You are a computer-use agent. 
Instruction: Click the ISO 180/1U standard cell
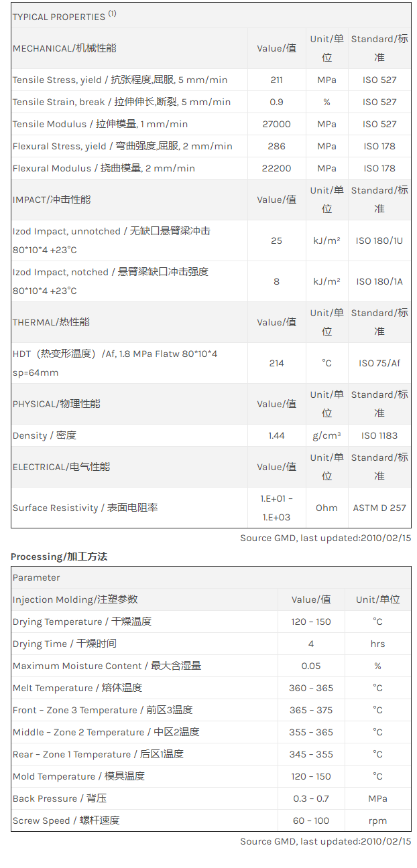pos(379,240)
